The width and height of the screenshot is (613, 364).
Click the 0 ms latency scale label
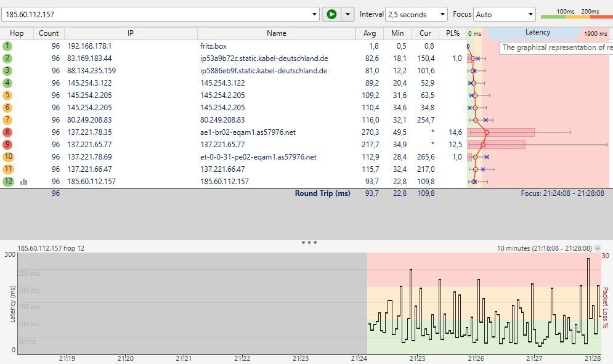(474, 34)
